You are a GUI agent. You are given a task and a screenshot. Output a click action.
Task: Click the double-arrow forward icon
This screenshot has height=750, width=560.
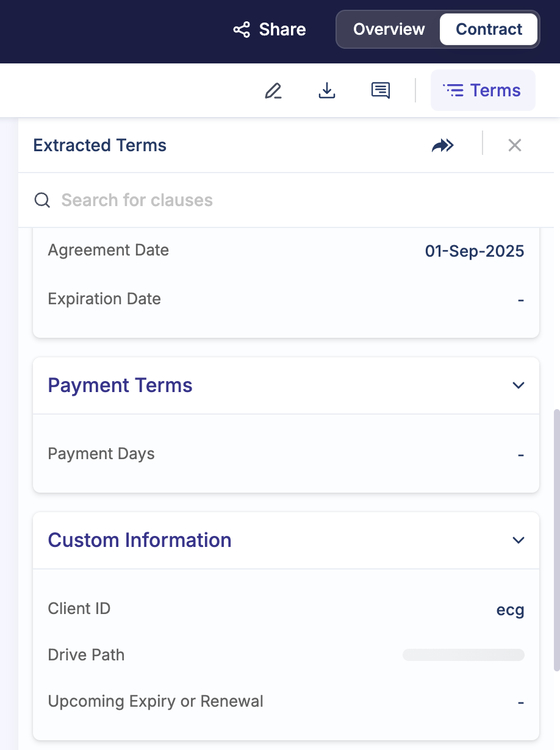pos(443,145)
